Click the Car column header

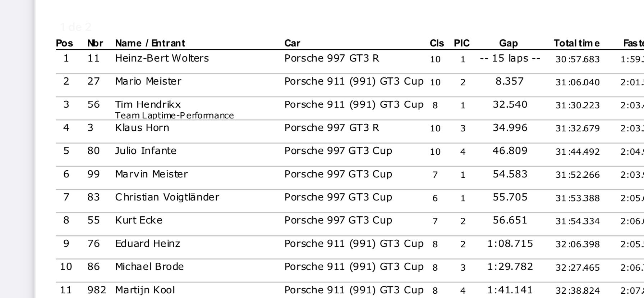tap(292, 43)
